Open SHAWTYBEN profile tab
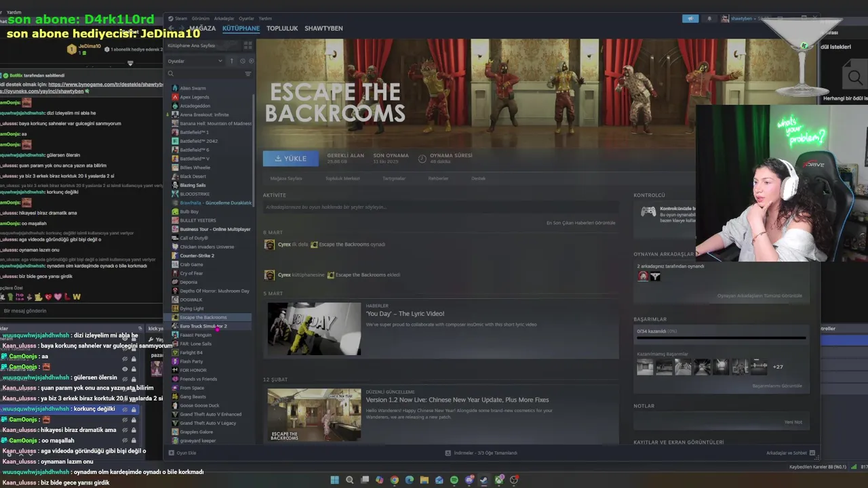The image size is (868, 488). [x=323, y=28]
